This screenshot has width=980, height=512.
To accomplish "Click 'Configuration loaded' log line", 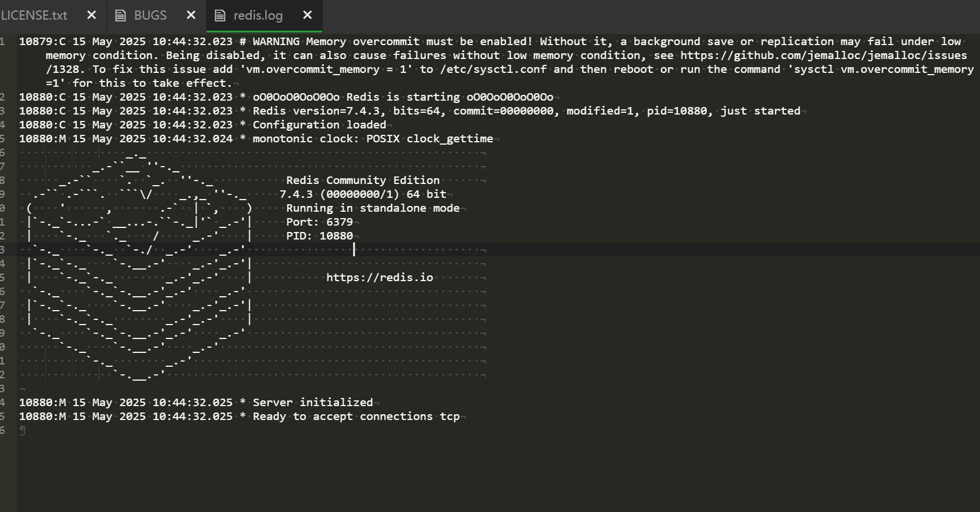I will pos(202,125).
